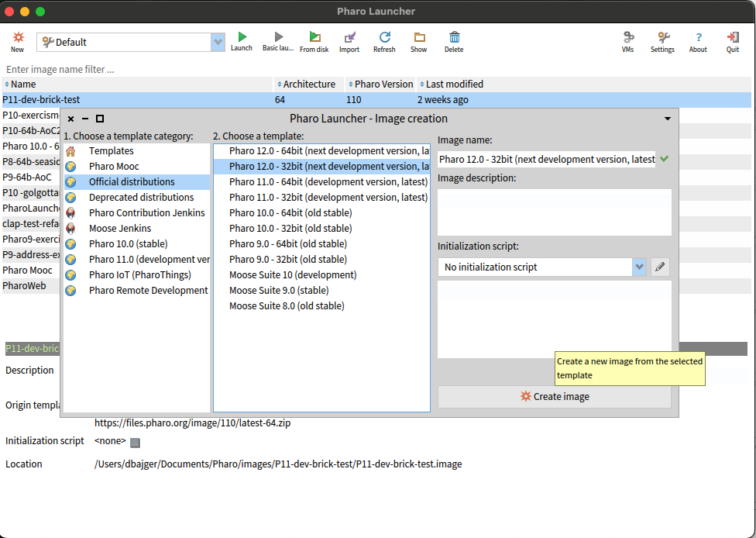
Task: Select the Pharo 11.0 (development version) category
Action: click(136, 259)
